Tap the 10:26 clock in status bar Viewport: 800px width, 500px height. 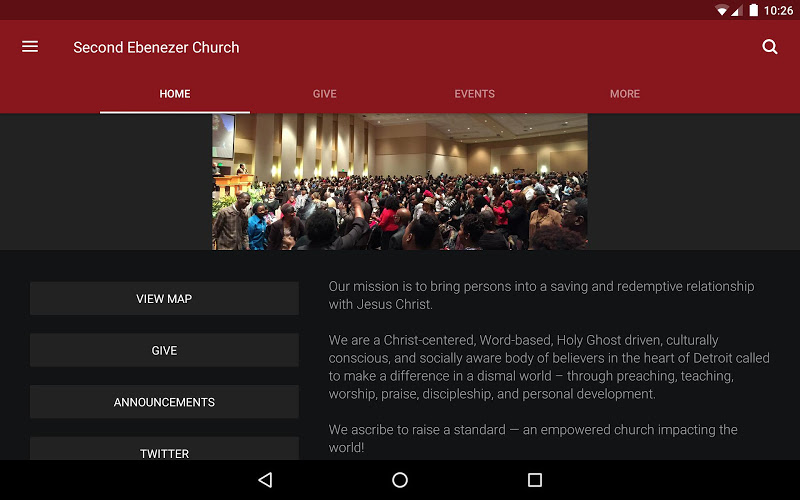(x=778, y=11)
